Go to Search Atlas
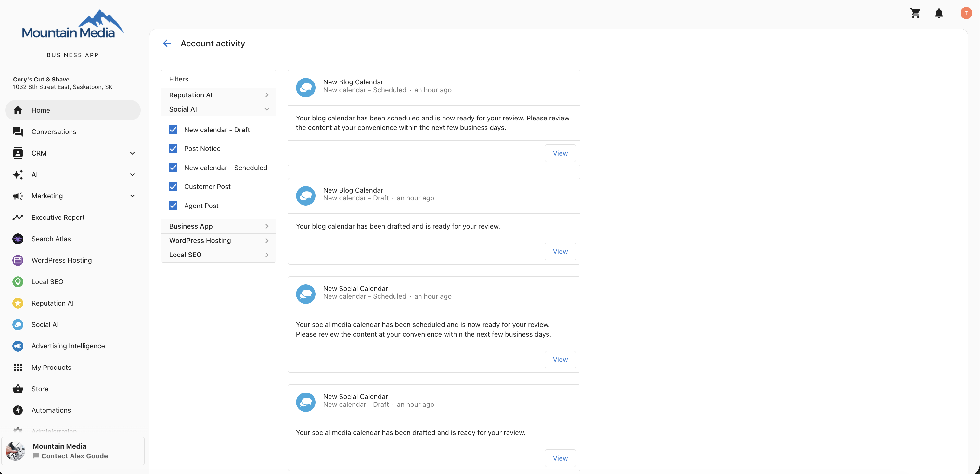 point(73,239)
